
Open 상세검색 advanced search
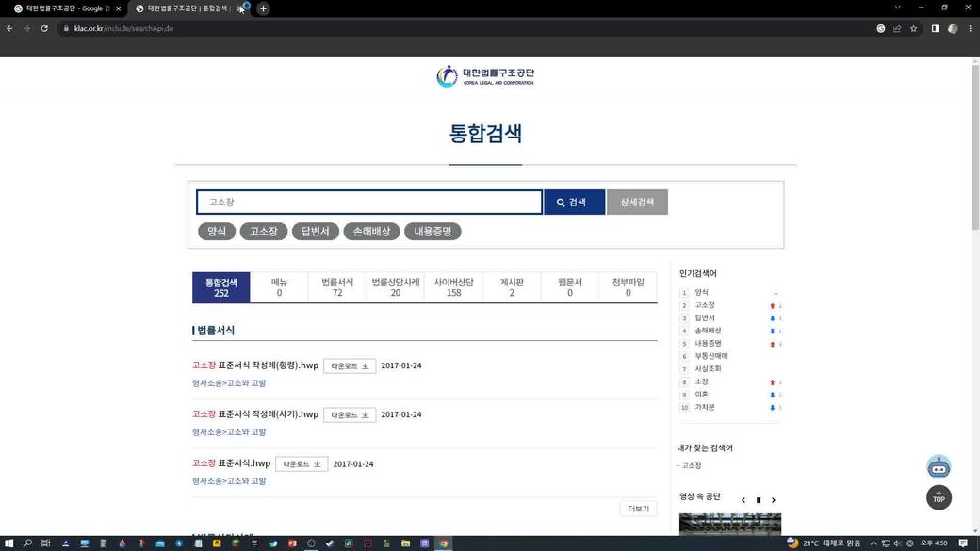pyautogui.click(x=637, y=202)
